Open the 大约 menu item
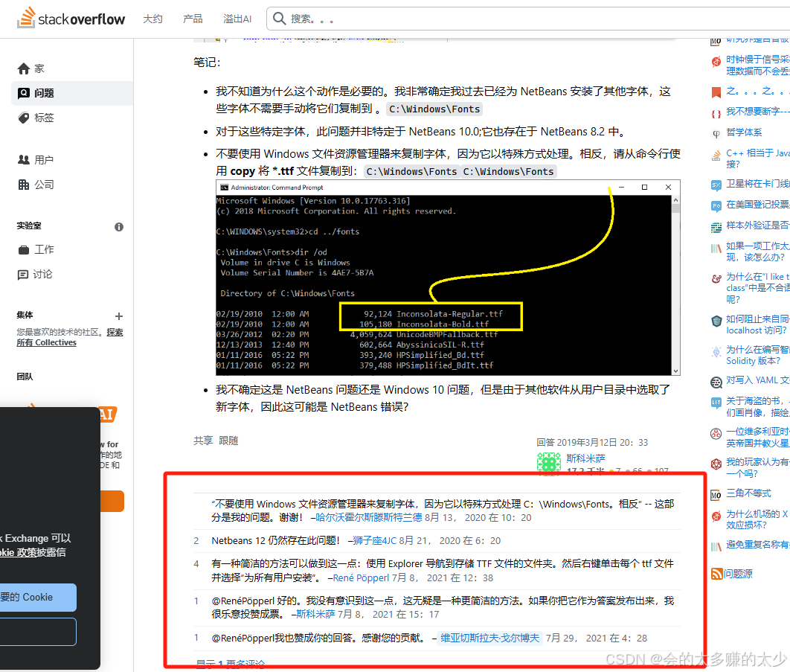Image resolution: width=790 pixels, height=672 pixels. pos(152,19)
